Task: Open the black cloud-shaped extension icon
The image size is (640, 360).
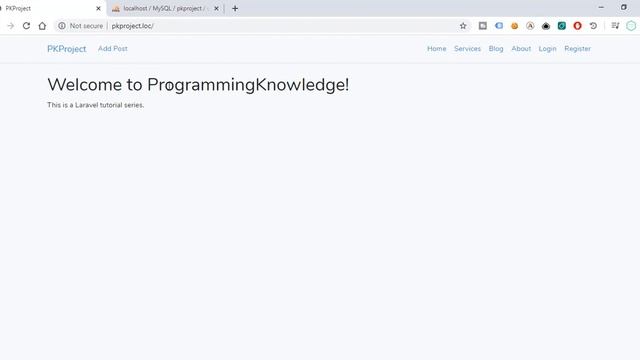Action: click(x=546, y=26)
